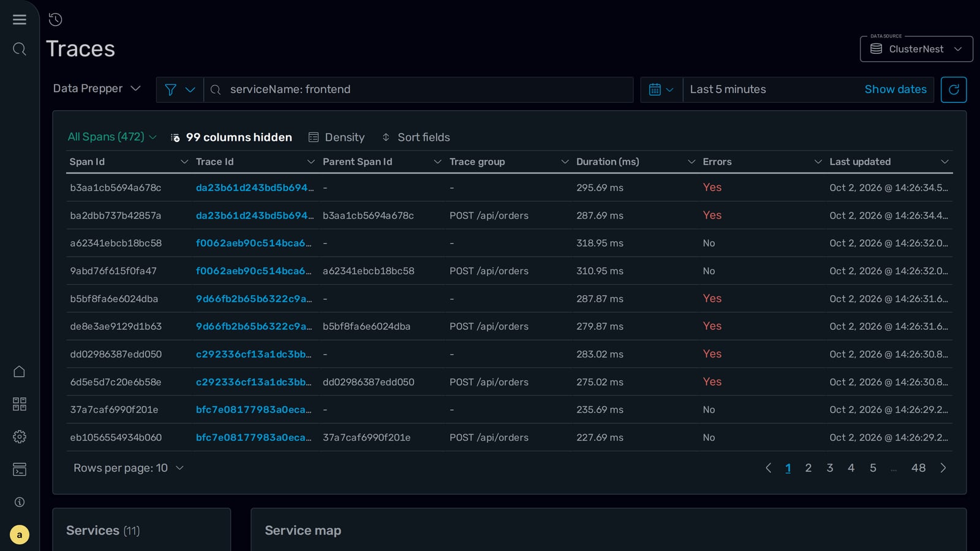
Task: Open the info help icon in sidebar
Action: click(x=20, y=502)
